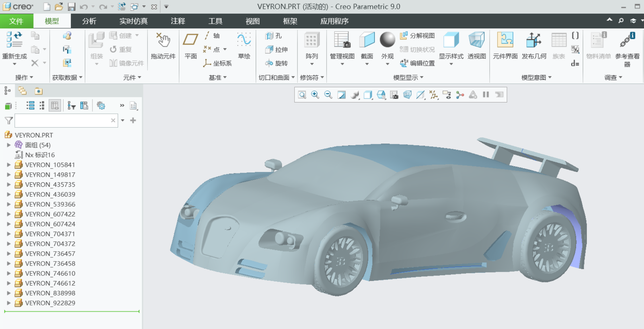Screen dimensions: 644x329
Task: Select VEYRON_922829 in model tree
Action: coord(50,303)
